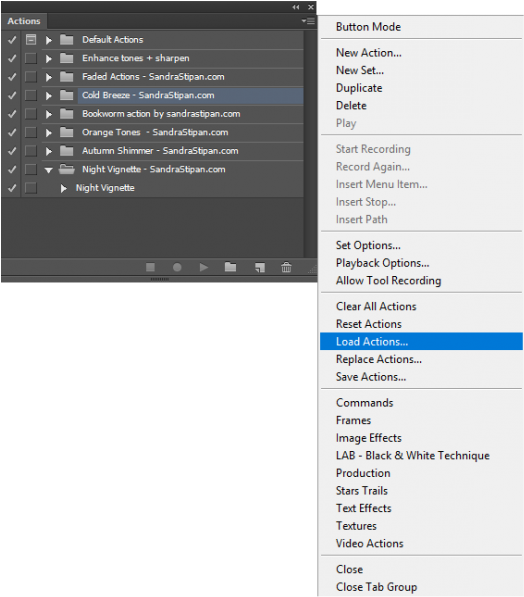Click the Delete trash can icon

pyautogui.click(x=286, y=267)
